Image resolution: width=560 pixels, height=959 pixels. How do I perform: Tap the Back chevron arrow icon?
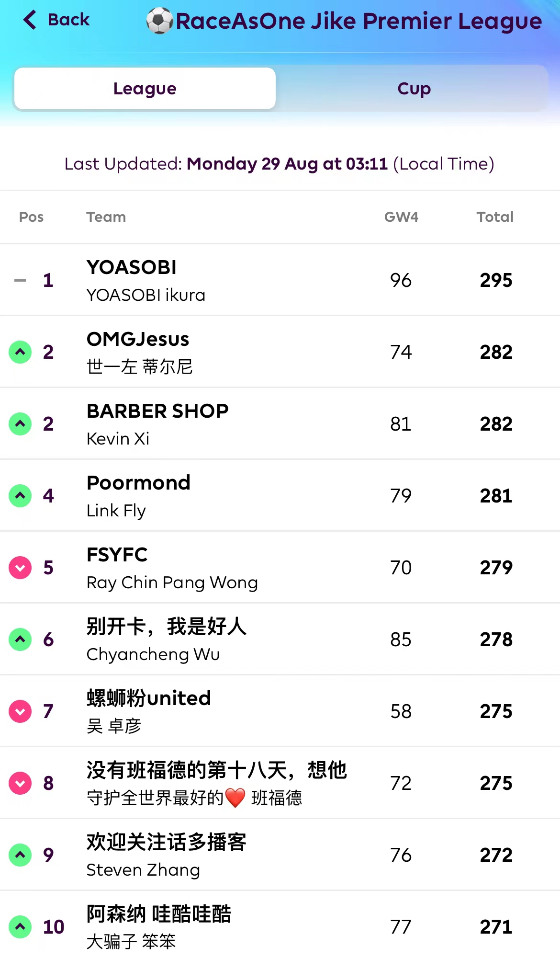[x=30, y=20]
